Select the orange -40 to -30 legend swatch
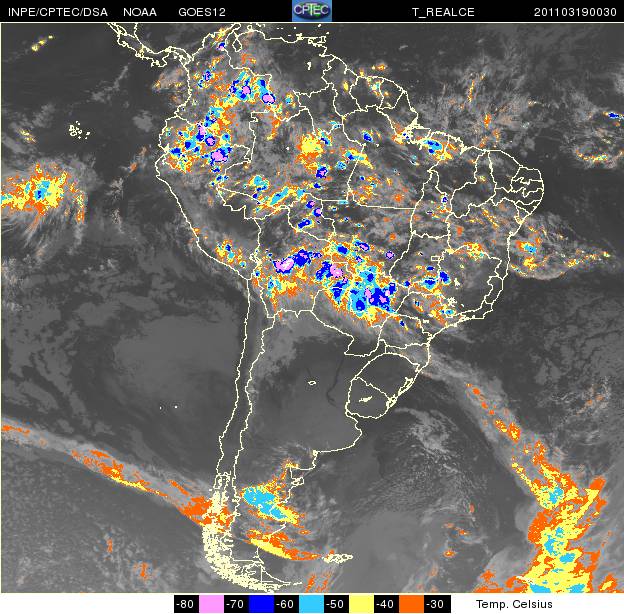This screenshot has width=624, height=614. [411, 604]
